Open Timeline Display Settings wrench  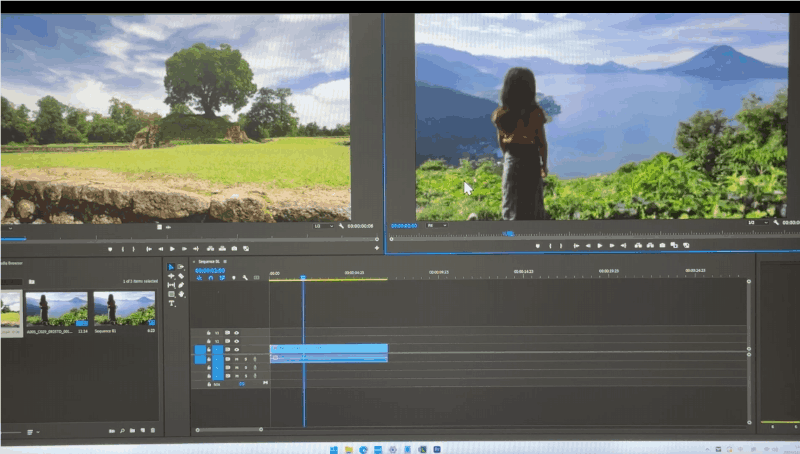click(x=245, y=278)
